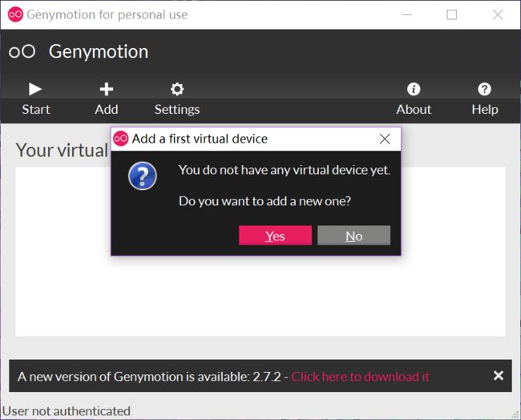Open Settings via the gear icon
This screenshot has width=521, height=420.
click(177, 89)
